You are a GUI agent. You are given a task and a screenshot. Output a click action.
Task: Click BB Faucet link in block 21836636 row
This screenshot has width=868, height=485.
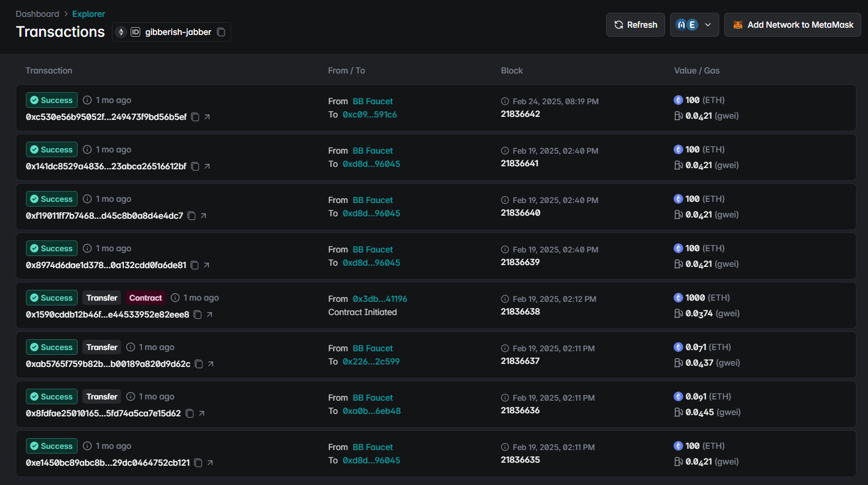pos(373,398)
